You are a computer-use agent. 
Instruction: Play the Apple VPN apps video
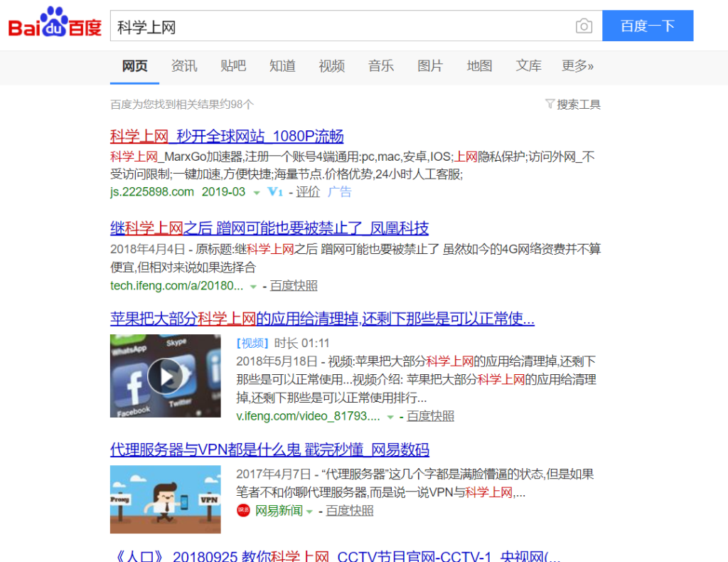(x=165, y=376)
